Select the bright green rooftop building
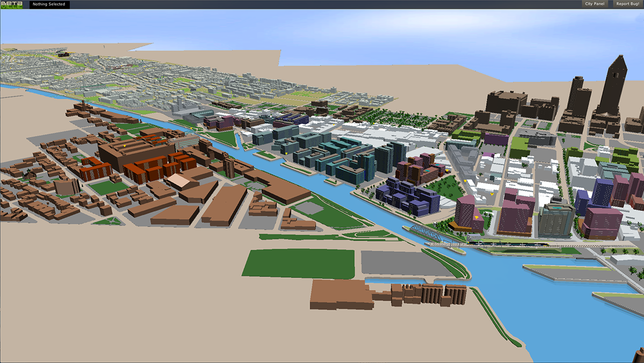The image size is (644, 363). coord(519,147)
